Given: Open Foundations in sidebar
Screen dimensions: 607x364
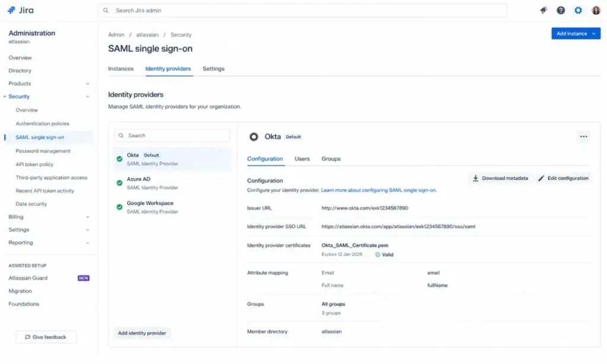Looking at the screenshot, I should click(x=24, y=304).
